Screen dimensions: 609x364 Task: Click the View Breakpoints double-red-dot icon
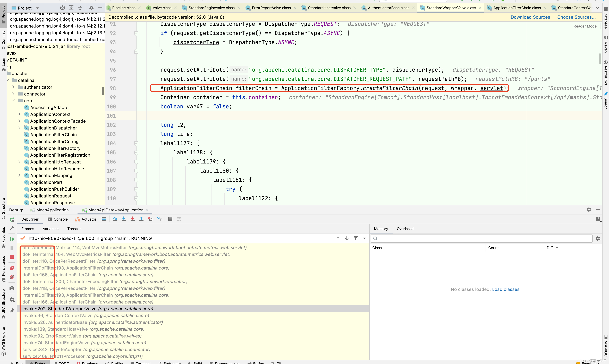coord(12,268)
